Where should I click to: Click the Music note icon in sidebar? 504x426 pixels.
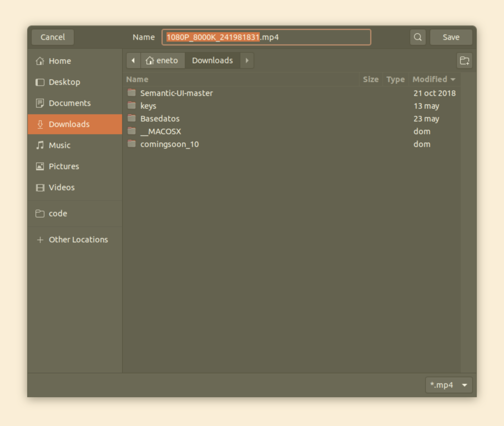pyautogui.click(x=40, y=145)
